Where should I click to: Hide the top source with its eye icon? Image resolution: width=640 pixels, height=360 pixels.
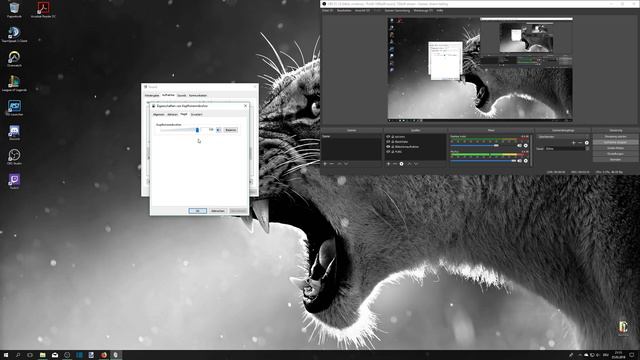point(388,137)
